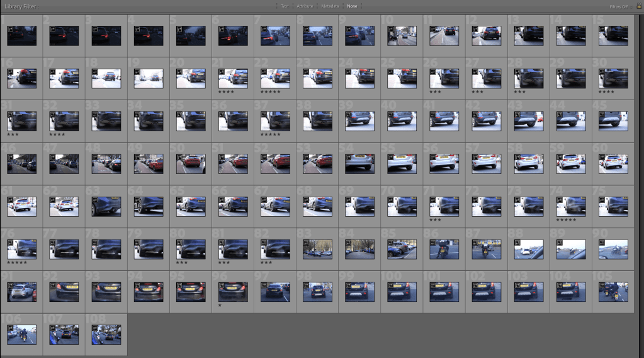Click the badge icon on thumbnail 61

click(x=10, y=200)
